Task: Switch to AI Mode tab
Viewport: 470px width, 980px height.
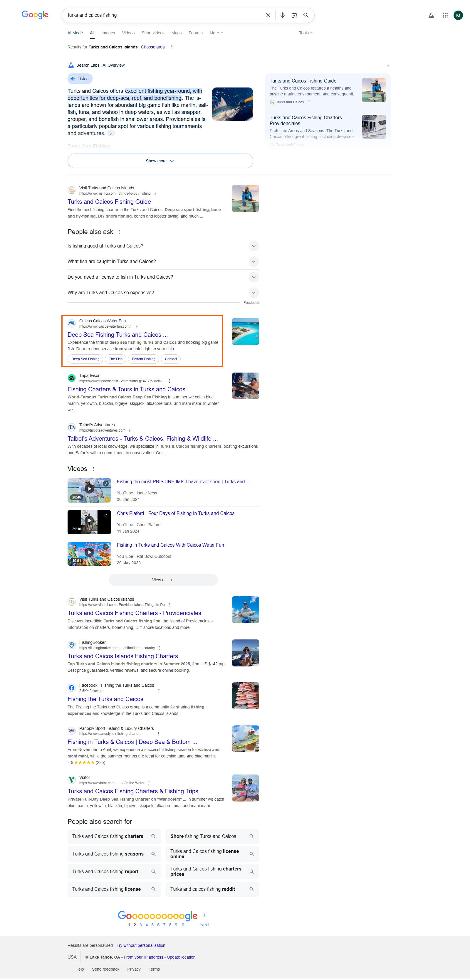Action: (75, 33)
